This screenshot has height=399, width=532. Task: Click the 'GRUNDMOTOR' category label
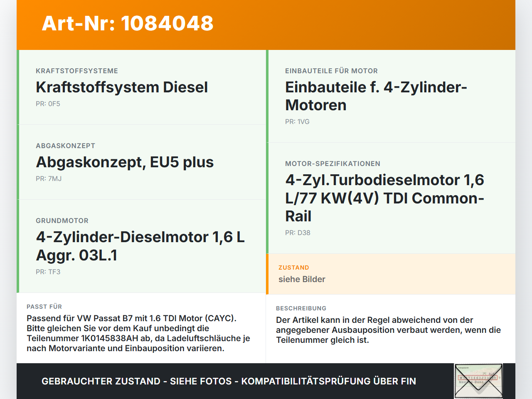[62, 221]
